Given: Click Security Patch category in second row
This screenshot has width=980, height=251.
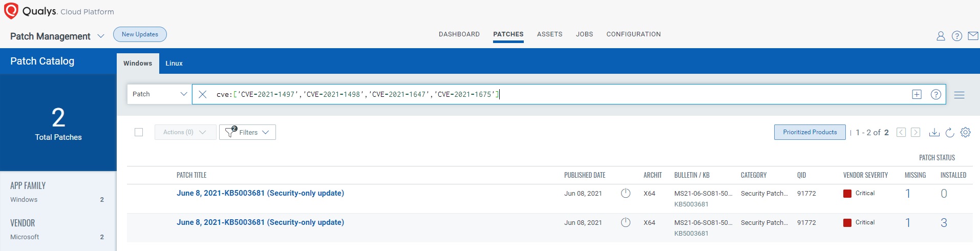Looking at the screenshot, I should click(764, 223).
